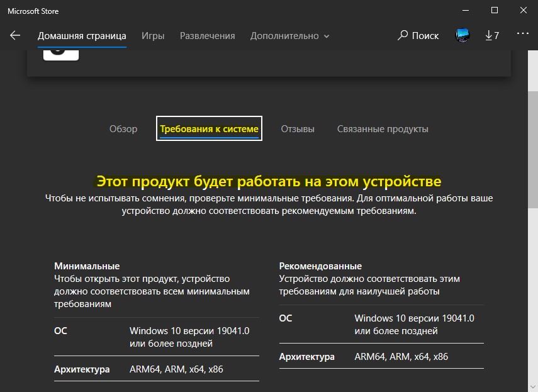Click the back arrow icon
The height and width of the screenshot is (392, 538).
click(x=15, y=35)
